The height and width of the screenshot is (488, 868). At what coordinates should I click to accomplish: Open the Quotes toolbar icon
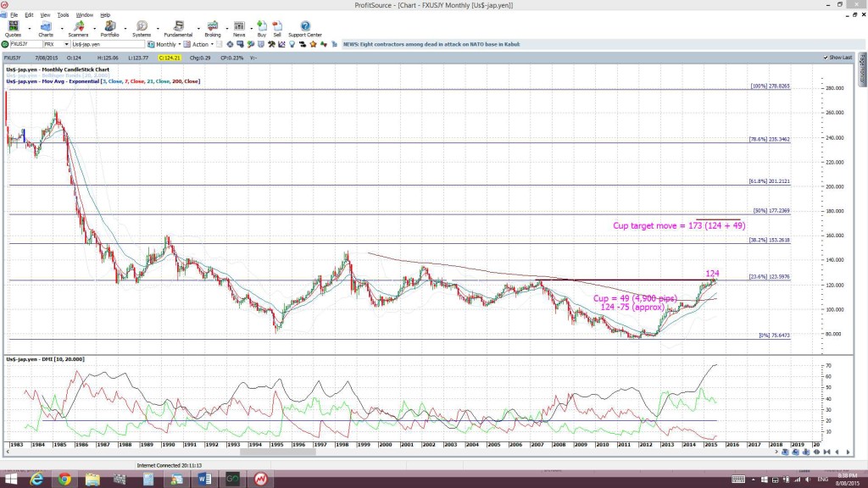(x=13, y=29)
